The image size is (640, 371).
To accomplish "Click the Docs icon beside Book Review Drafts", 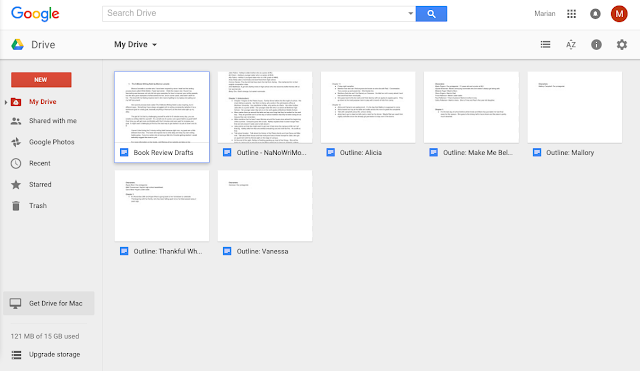I will [x=124, y=152].
